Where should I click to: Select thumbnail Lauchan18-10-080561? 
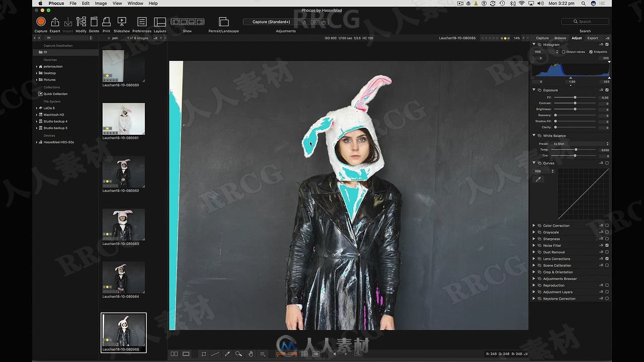click(x=124, y=119)
